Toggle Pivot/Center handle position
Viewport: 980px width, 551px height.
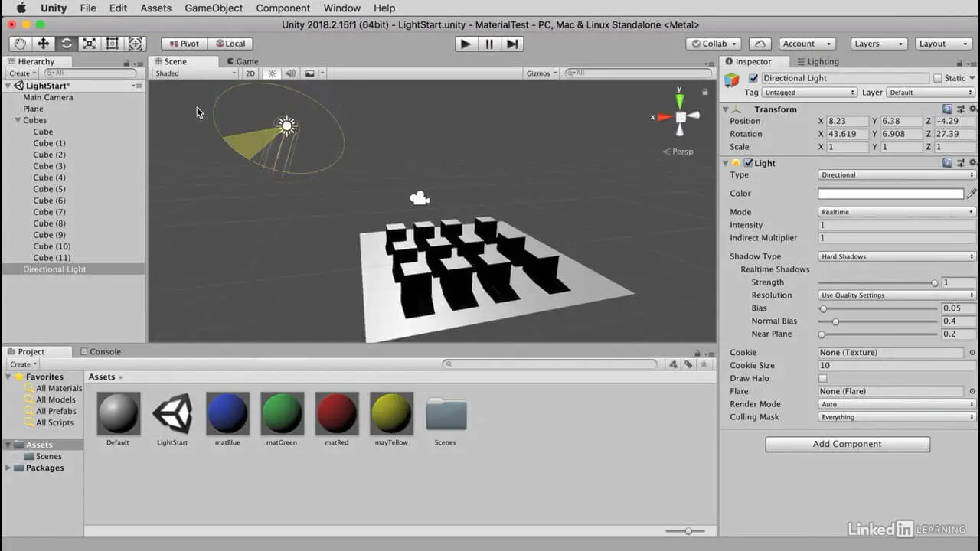(x=184, y=44)
